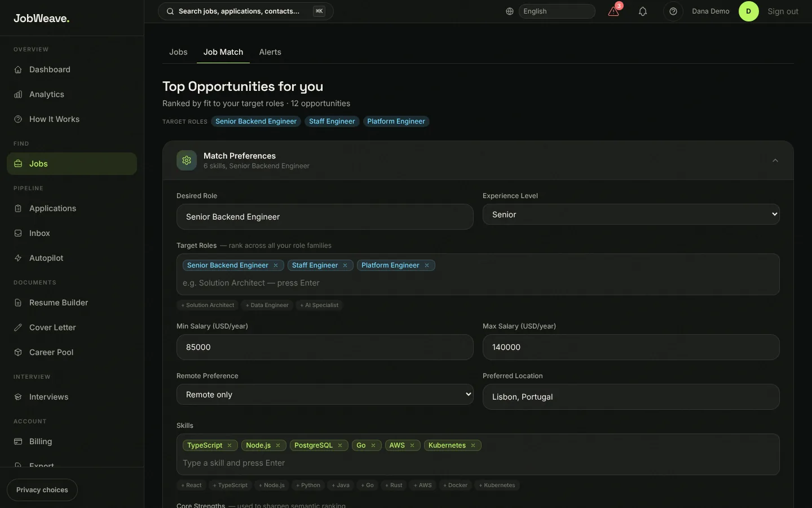812x508 pixels.
Task: Remove the Senior Backend Engineer target role tag
Action: click(276, 265)
